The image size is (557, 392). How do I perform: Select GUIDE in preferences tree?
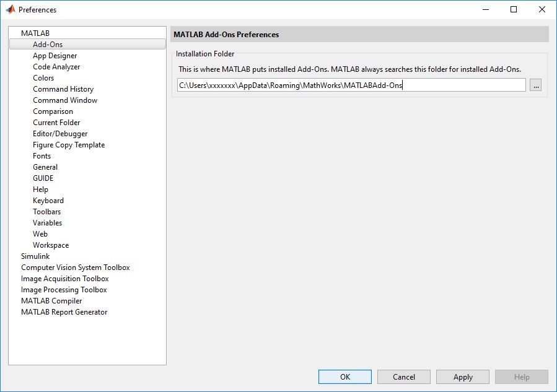[x=43, y=178]
